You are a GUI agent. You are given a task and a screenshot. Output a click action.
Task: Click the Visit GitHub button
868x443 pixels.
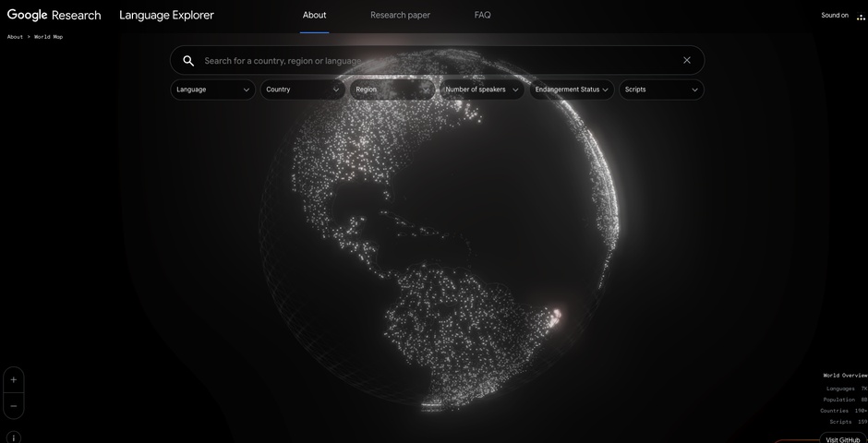pos(844,439)
